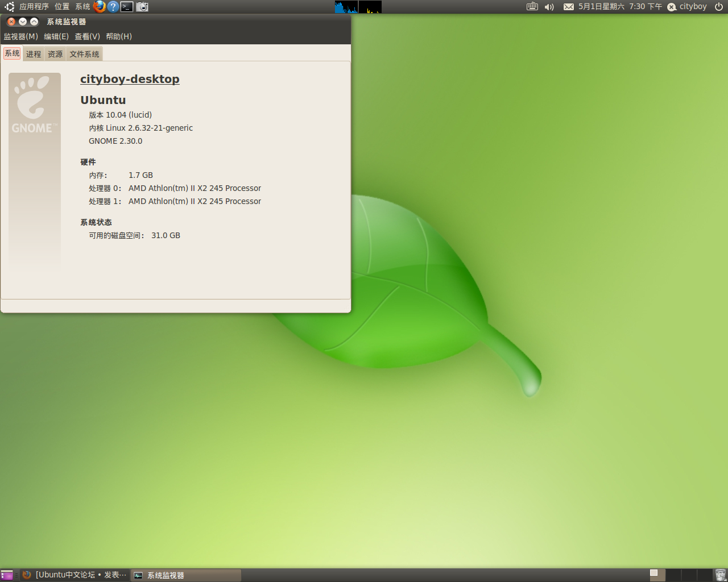Click the 31.0 GB disk space value
Viewport: 728px width, 582px height.
pyautogui.click(x=166, y=235)
